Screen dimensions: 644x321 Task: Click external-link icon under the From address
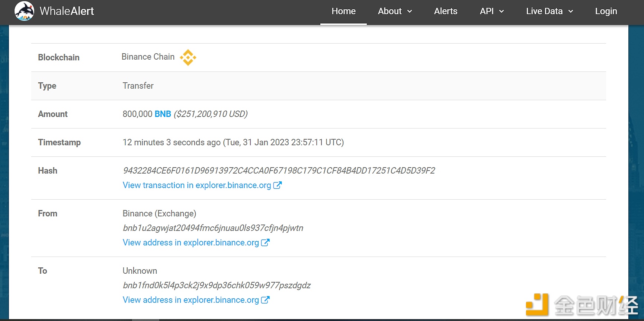(x=265, y=242)
